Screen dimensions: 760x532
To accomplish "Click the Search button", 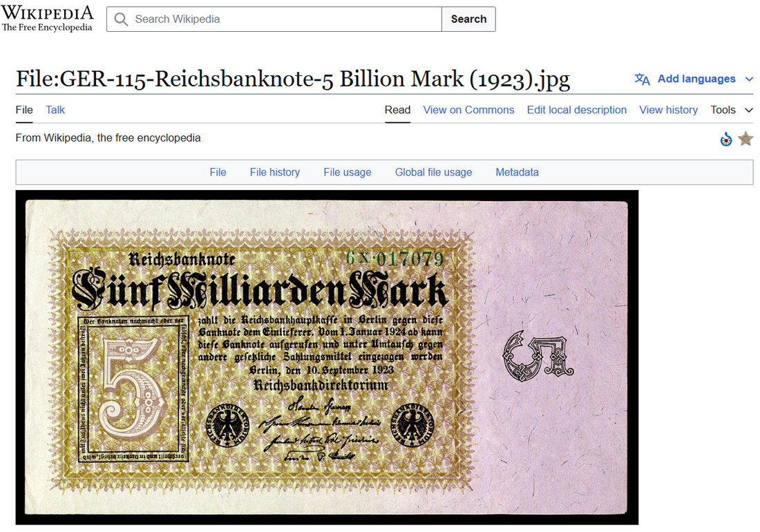I will click(468, 19).
